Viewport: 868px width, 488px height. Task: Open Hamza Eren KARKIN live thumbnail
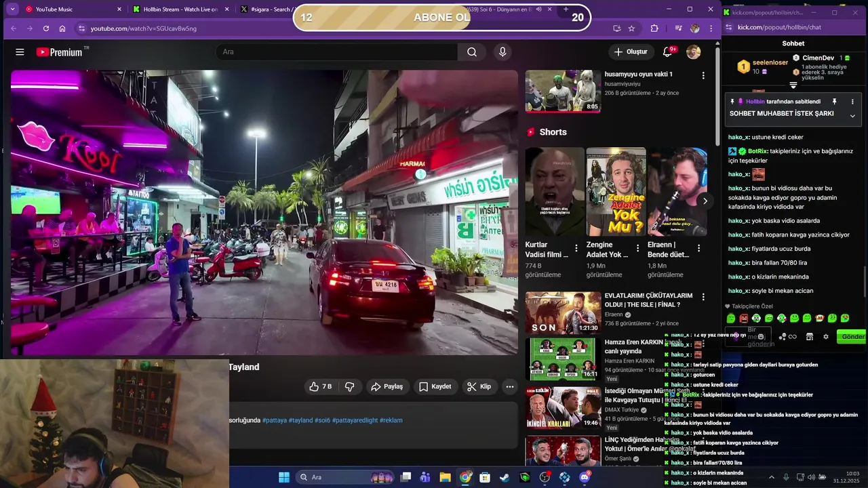click(563, 359)
